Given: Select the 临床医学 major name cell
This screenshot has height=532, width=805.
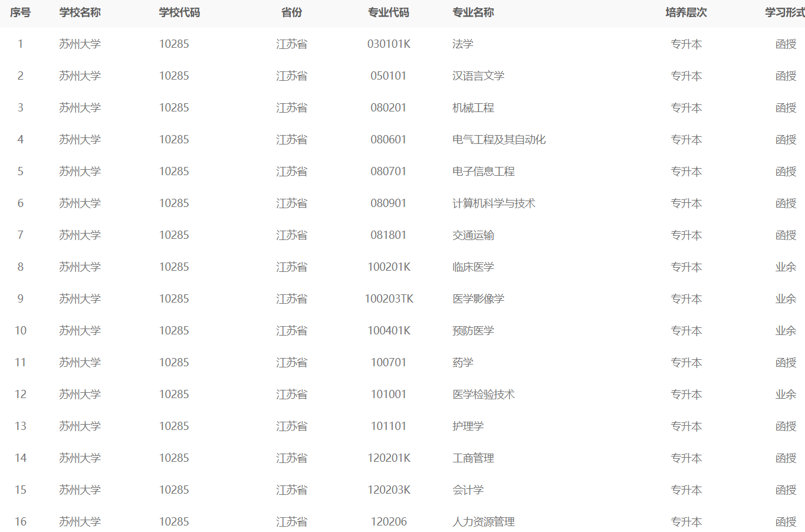Looking at the screenshot, I should tap(473, 267).
